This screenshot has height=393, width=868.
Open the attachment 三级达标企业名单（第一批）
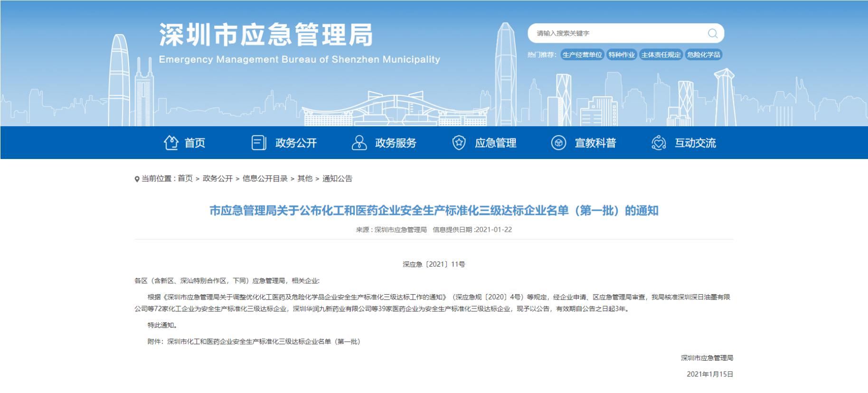[264, 342]
